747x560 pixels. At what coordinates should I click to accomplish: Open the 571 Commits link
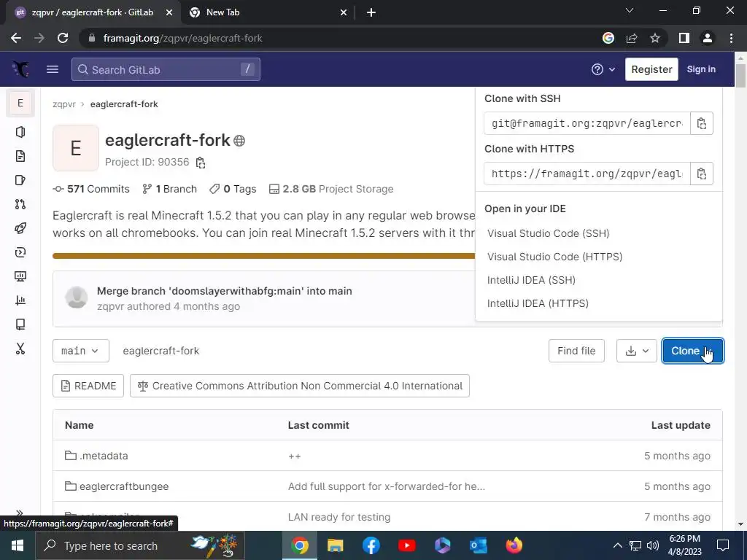coord(91,189)
